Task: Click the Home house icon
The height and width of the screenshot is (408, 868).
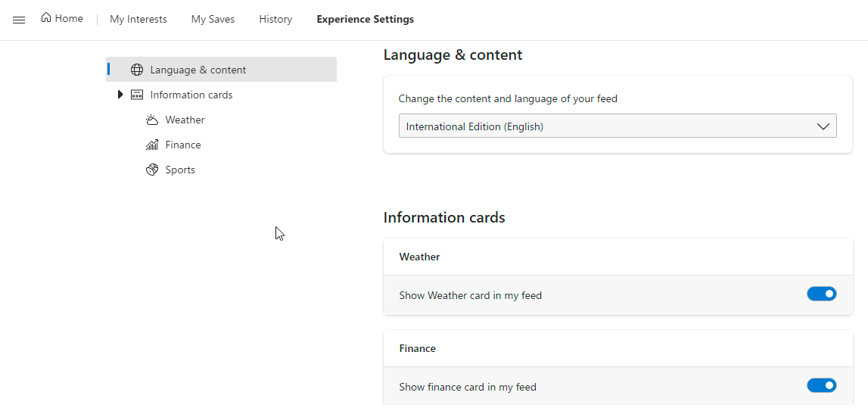Action: pyautogui.click(x=47, y=18)
